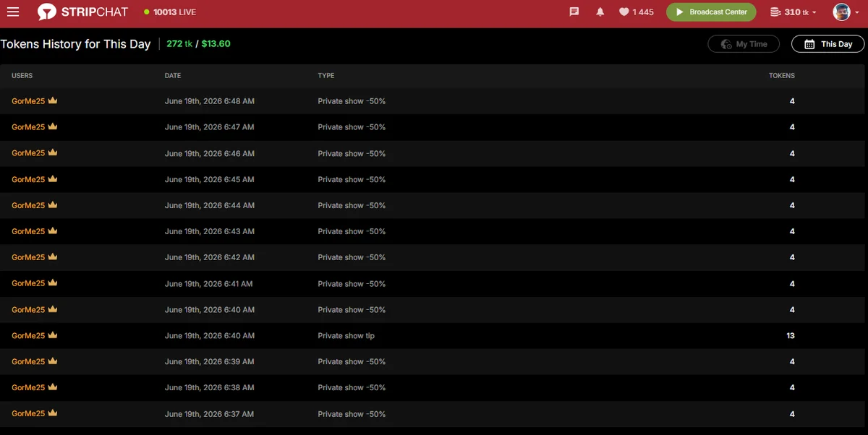Open the messages chat icon

coord(574,12)
